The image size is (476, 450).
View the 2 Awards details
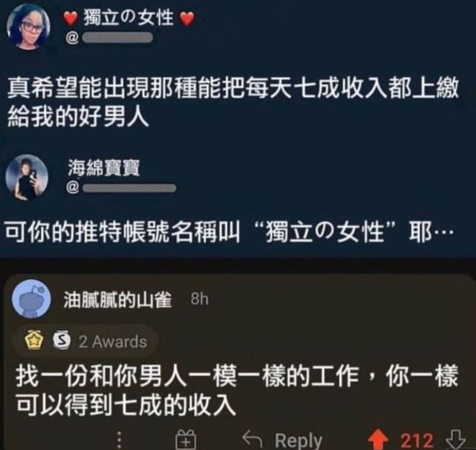pyautogui.click(x=113, y=342)
